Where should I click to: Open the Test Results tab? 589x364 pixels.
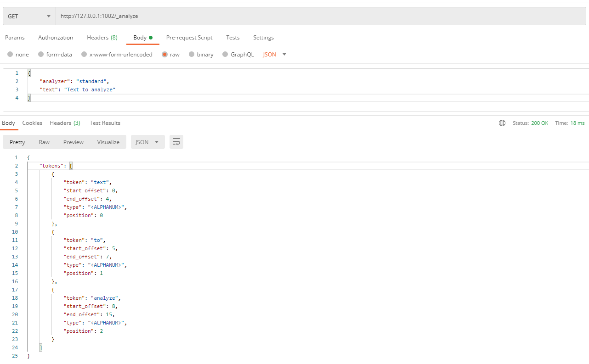click(x=105, y=123)
